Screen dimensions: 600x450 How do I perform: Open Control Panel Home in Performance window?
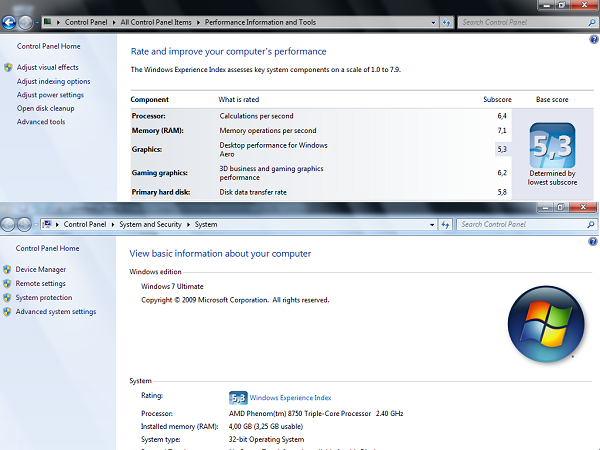coord(49,46)
